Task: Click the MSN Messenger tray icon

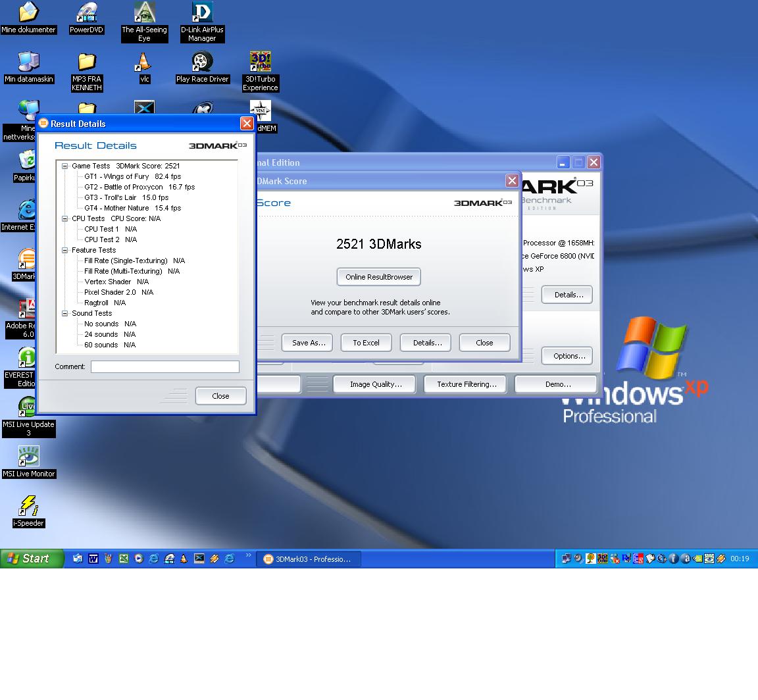Action: tap(615, 559)
